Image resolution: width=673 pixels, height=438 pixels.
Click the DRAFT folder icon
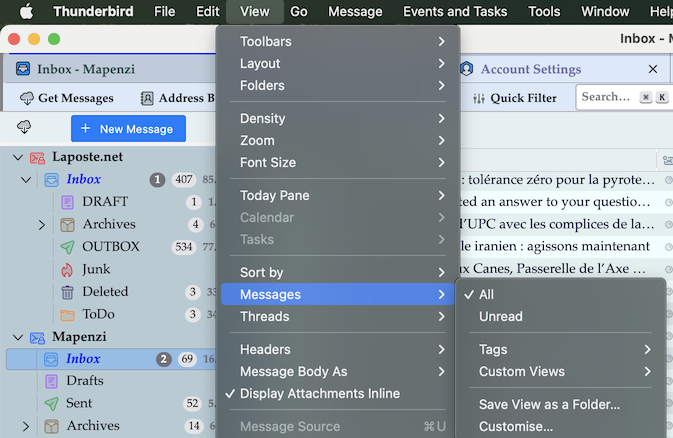pos(67,202)
